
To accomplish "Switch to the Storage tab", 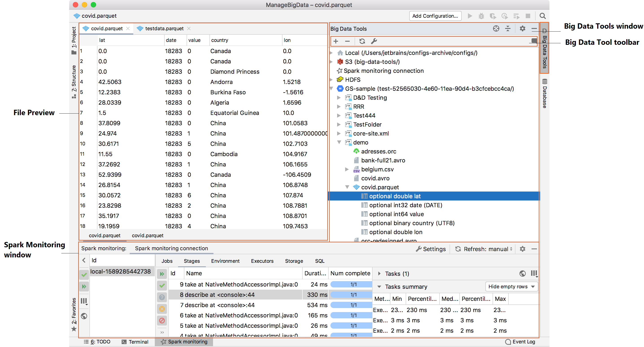I will tap(294, 261).
